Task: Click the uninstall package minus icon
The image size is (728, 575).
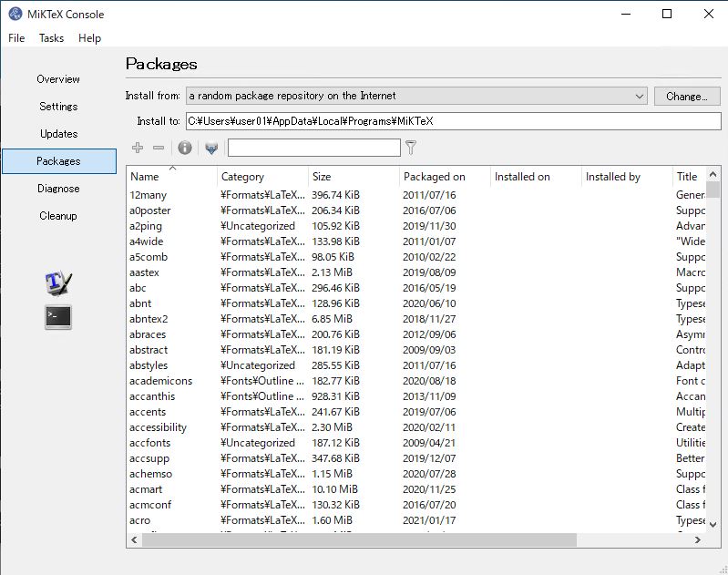Action: pyautogui.click(x=159, y=148)
